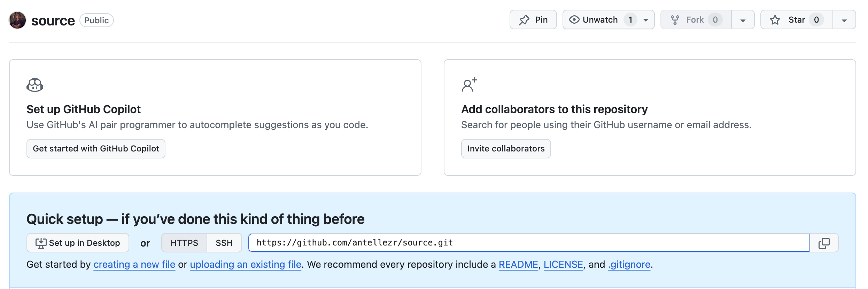Click Set up GitHub Copilot heading
The image size is (868, 289).
tap(84, 109)
